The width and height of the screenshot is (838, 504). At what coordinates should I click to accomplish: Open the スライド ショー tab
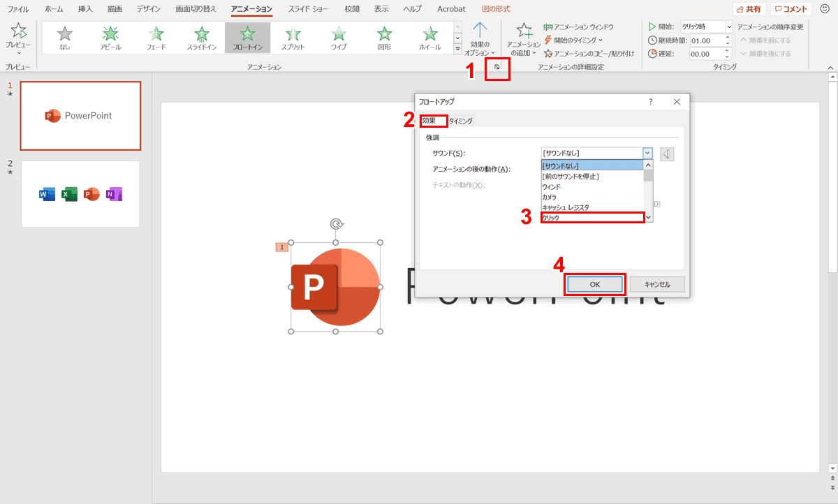pos(307,9)
